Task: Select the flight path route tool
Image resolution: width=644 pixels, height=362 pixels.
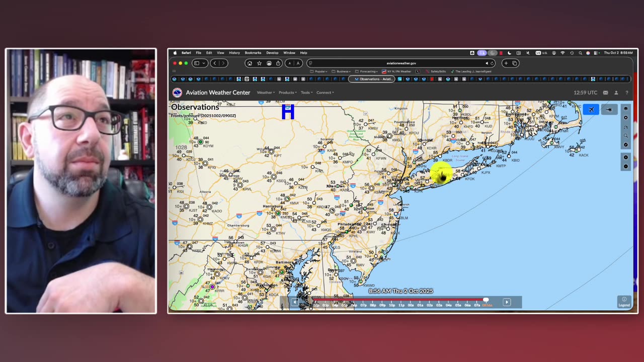Action: (626, 127)
